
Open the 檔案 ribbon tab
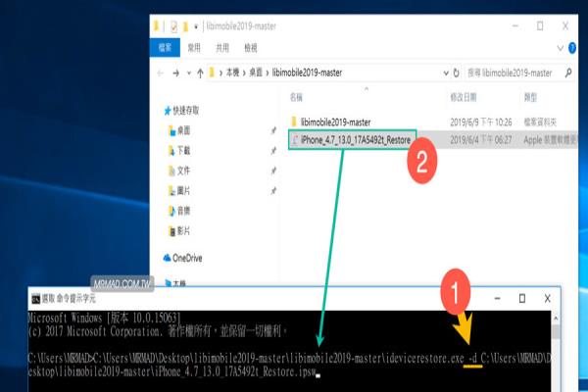click(x=165, y=48)
